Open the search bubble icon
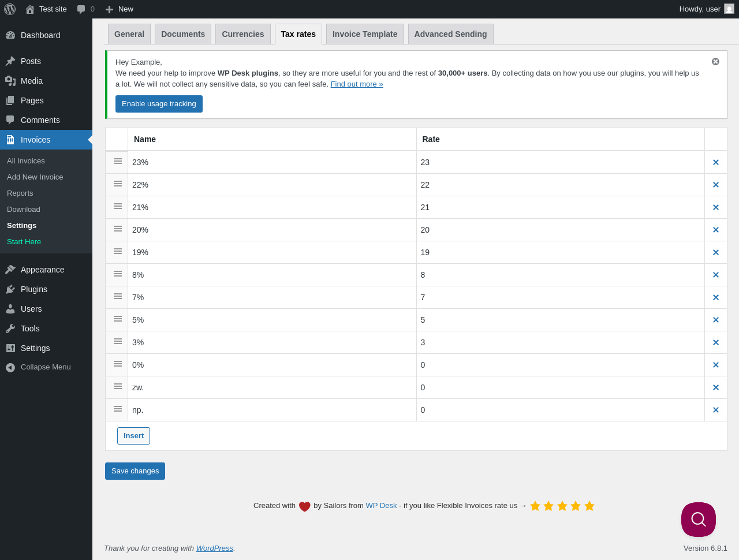739x560 pixels. 699,520
